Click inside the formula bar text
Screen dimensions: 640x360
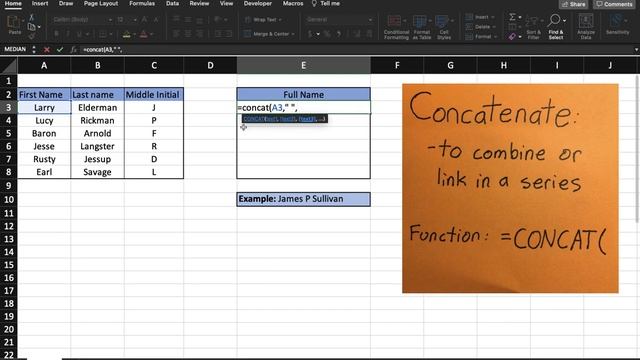pos(102,49)
